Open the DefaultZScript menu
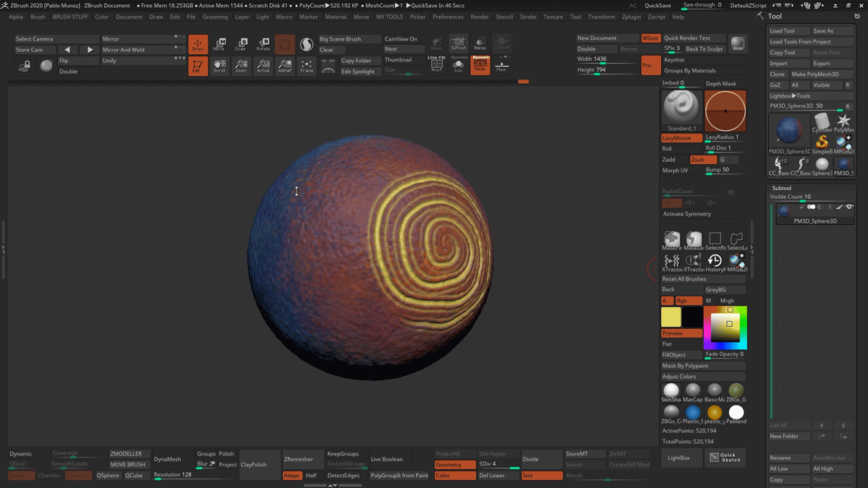 749,6
